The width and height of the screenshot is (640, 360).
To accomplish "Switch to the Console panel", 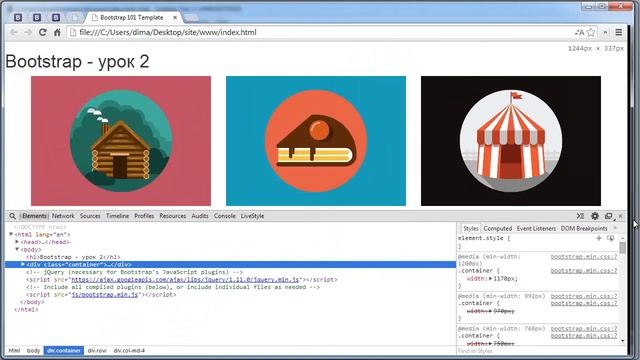I will (224, 216).
